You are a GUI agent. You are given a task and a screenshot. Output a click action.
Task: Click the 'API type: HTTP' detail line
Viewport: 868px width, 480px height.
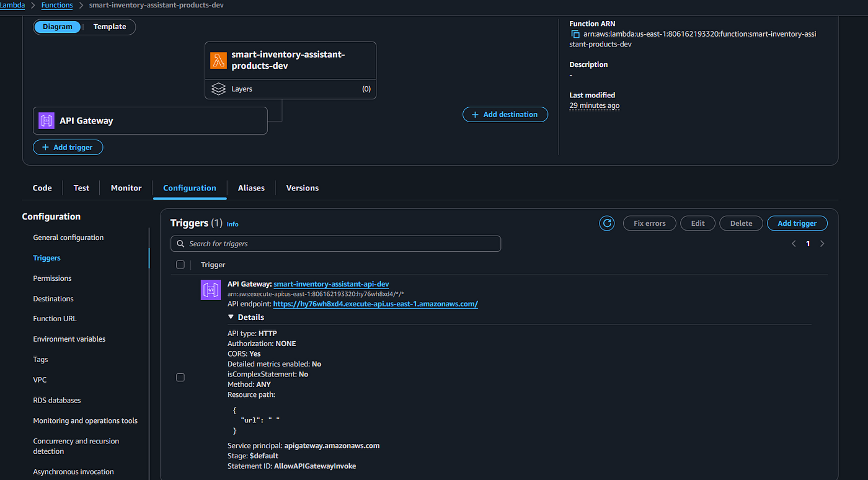[x=252, y=333]
